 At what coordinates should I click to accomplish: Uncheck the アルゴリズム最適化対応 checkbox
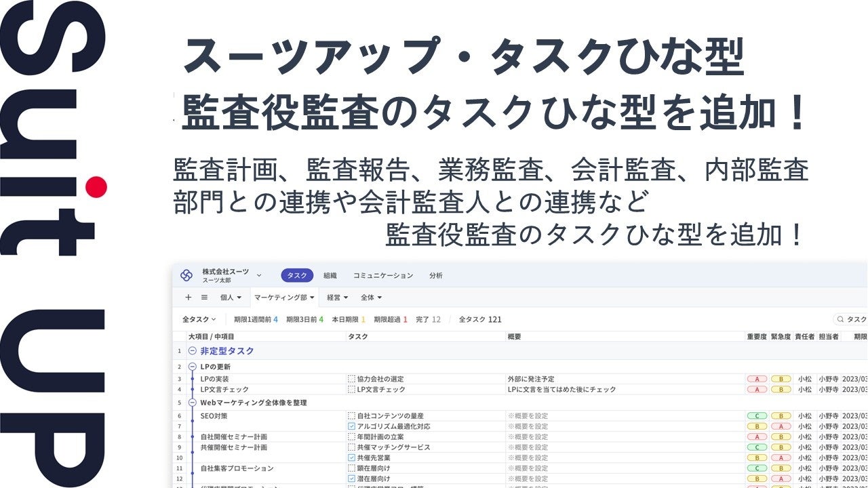point(351,426)
